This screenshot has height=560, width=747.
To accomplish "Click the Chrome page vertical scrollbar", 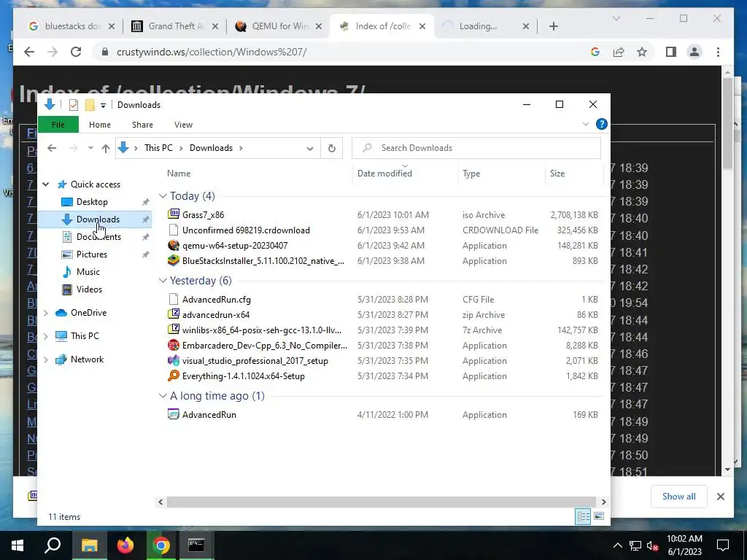I will coord(727,122).
